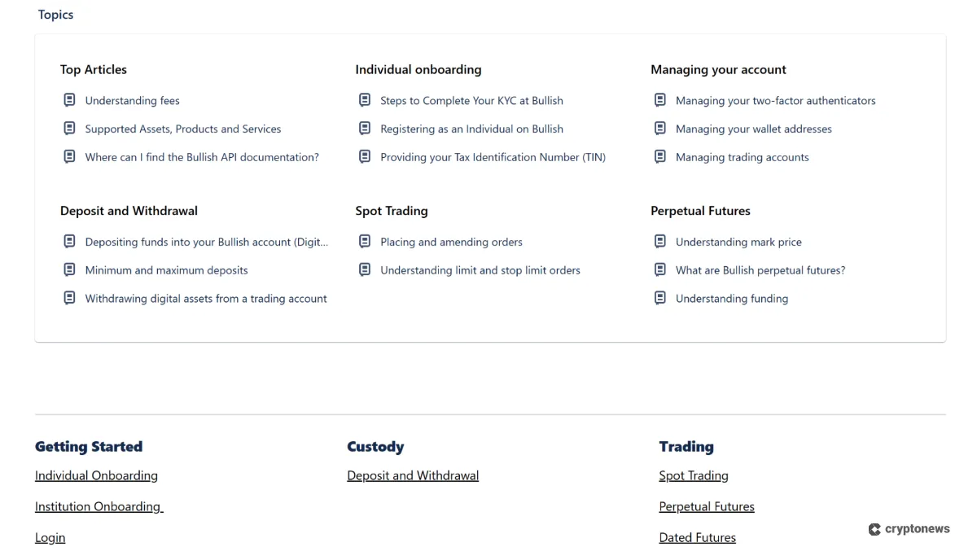Go to Individual Onboarding footer link
This screenshot has width=977, height=560.
97,476
